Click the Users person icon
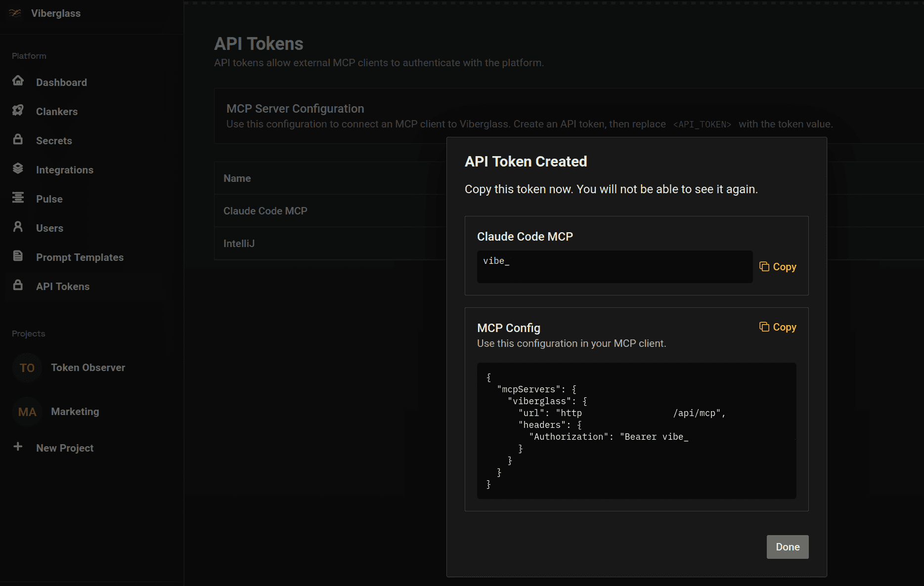This screenshot has height=586, width=924. [18, 227]
